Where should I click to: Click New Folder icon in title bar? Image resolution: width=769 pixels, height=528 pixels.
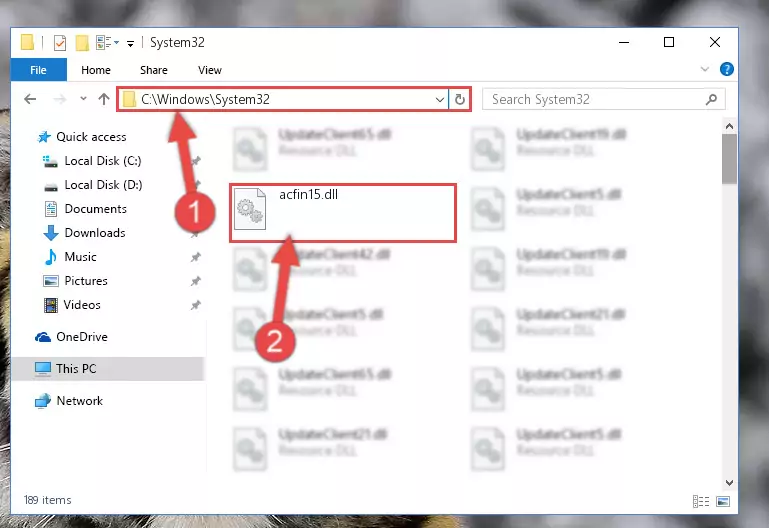pyautogui.click(x=82, y=43)
